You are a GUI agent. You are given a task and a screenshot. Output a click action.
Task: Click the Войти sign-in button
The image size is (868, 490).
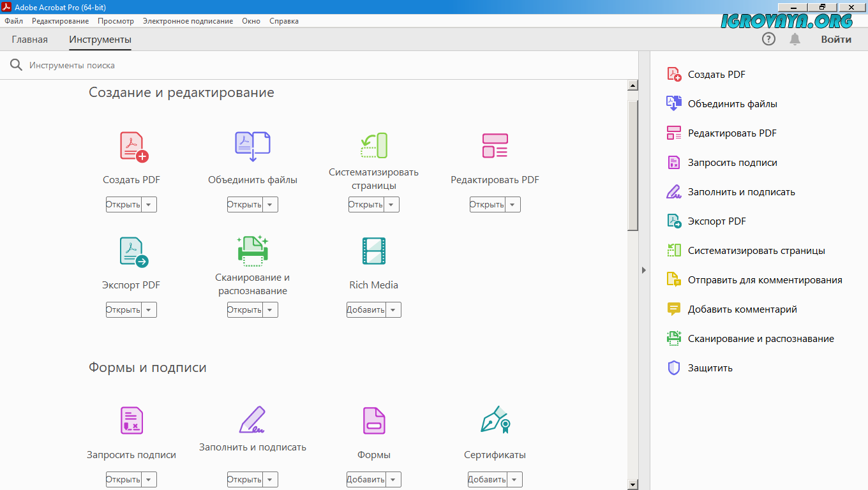tap(836, 40)
